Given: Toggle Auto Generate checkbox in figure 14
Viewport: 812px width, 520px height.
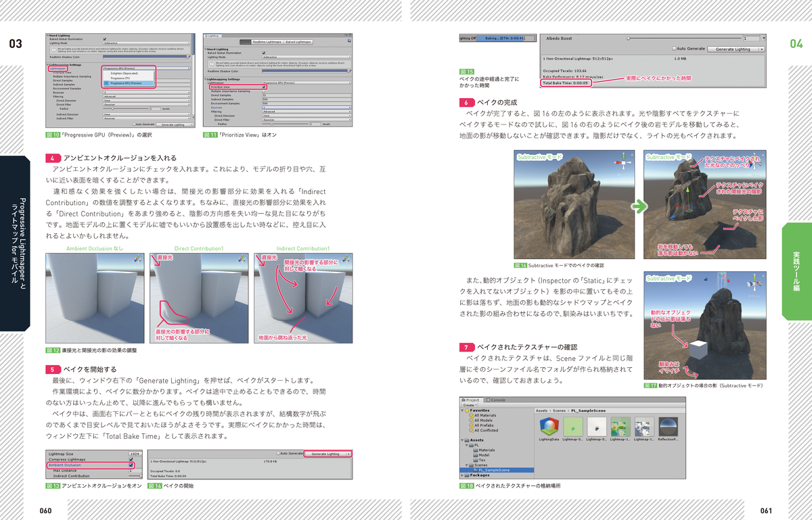Looking at the screenshot, I should coord(278,454).
